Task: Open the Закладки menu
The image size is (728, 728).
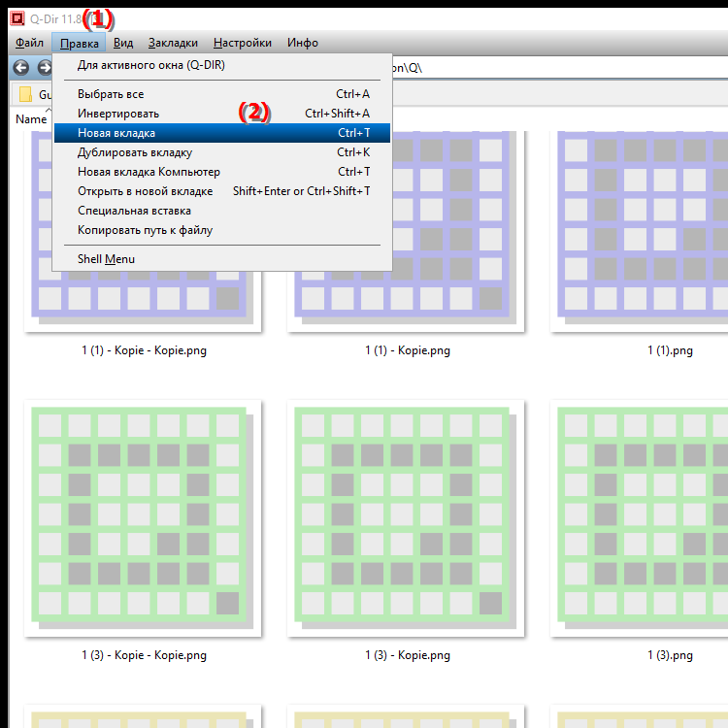Action: (174, 43)
